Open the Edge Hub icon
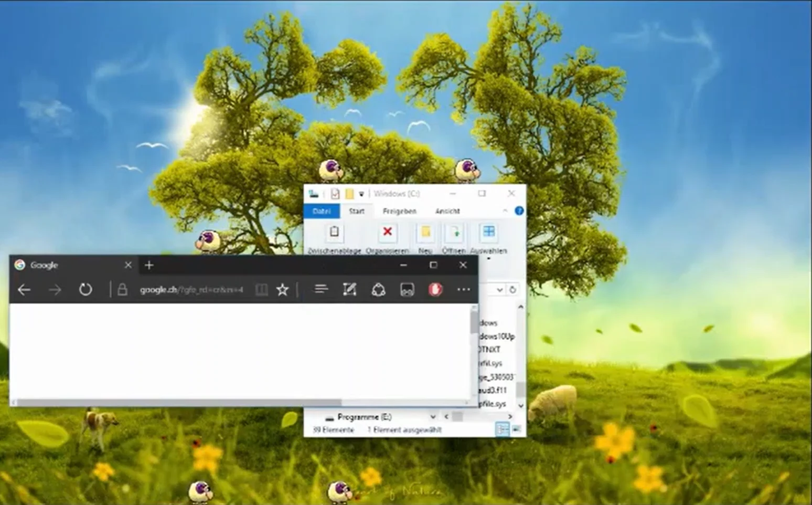The width and height of the screenshot is (812, 505). coord(321,289)
